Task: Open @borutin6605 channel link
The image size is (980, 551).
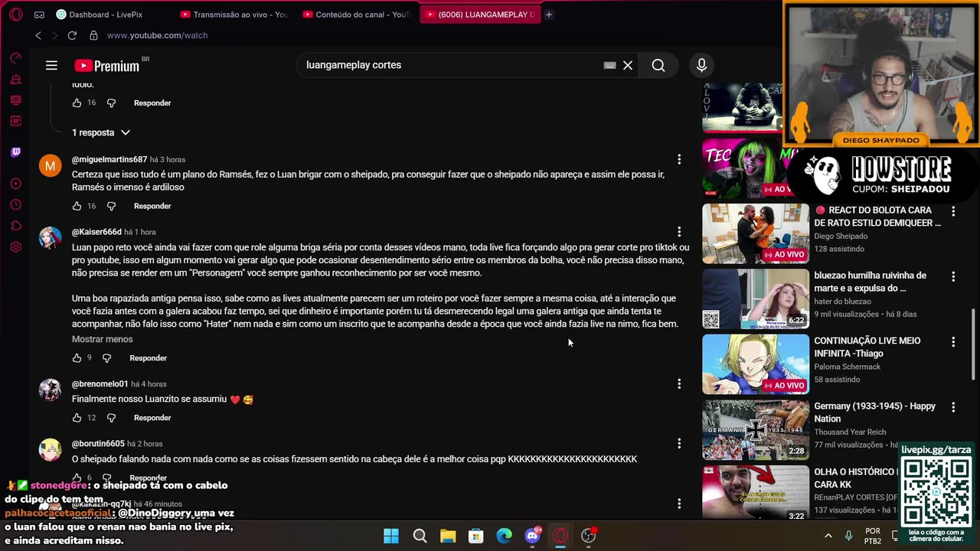Action: (x=98, y=444)
